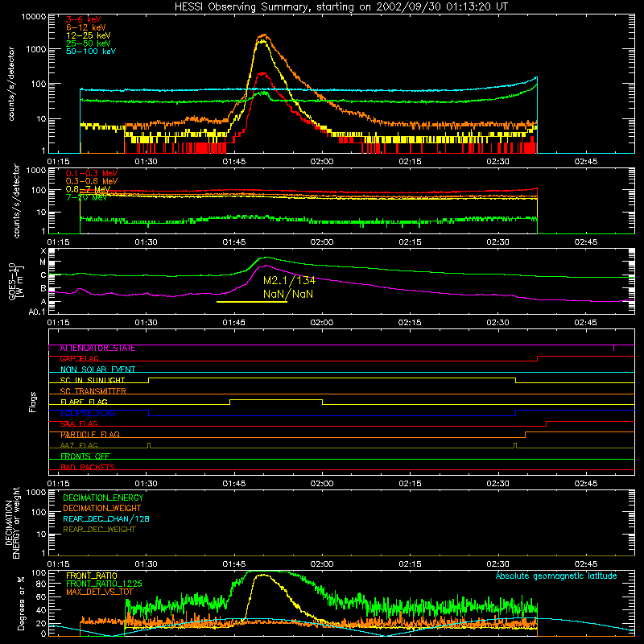Click the 10000 tick label in the top panel
The height and width of the screenshot is (644, 644).
coord(33,17)
